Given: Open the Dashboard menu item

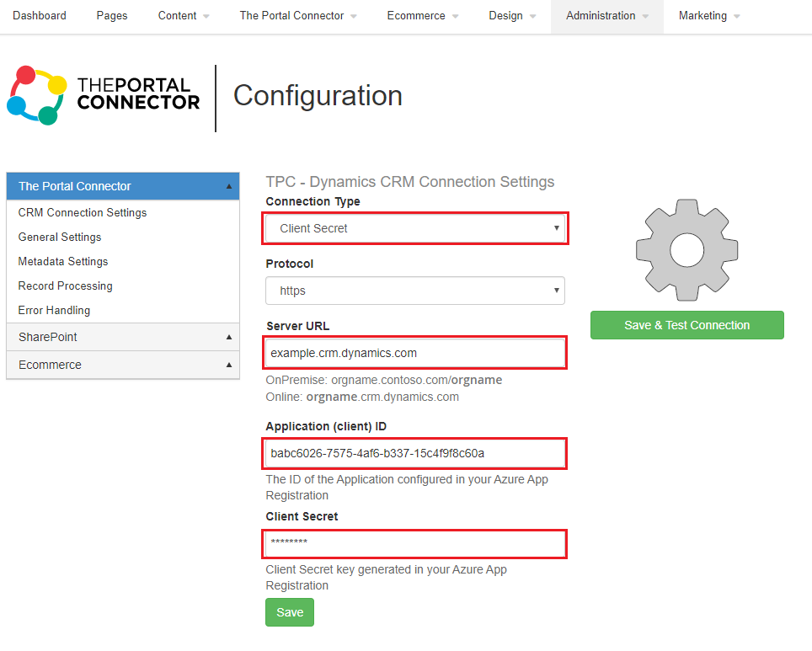Looking at the screenshot, I should 40,15.
